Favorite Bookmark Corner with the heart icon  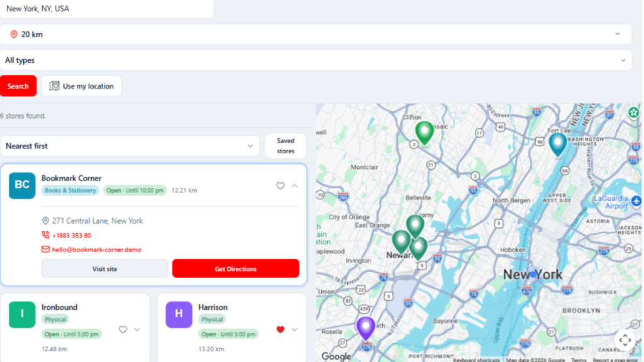[x=280, y=186]
